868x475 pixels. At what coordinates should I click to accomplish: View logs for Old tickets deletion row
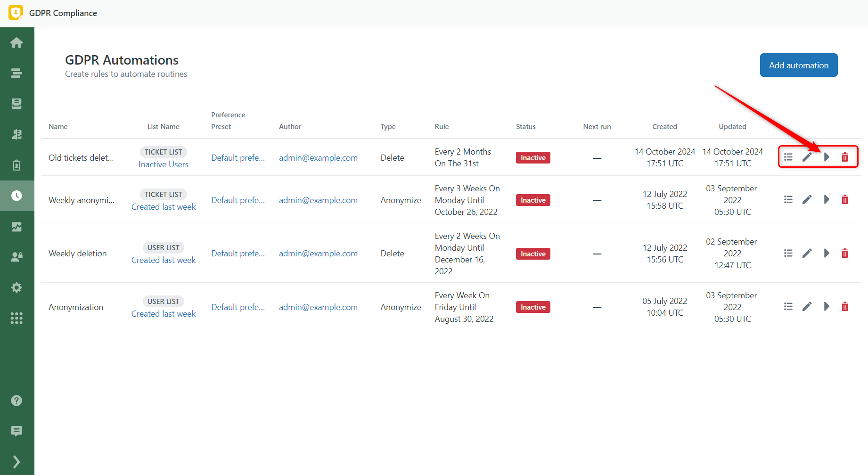788,157
